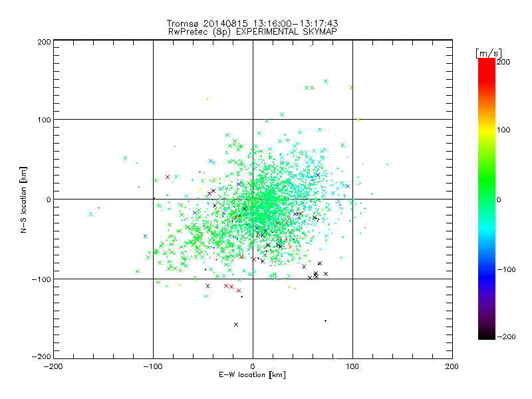532x399 pixels.
Task: Click the y-axis tick label '-100'
Action: (41, 279)
